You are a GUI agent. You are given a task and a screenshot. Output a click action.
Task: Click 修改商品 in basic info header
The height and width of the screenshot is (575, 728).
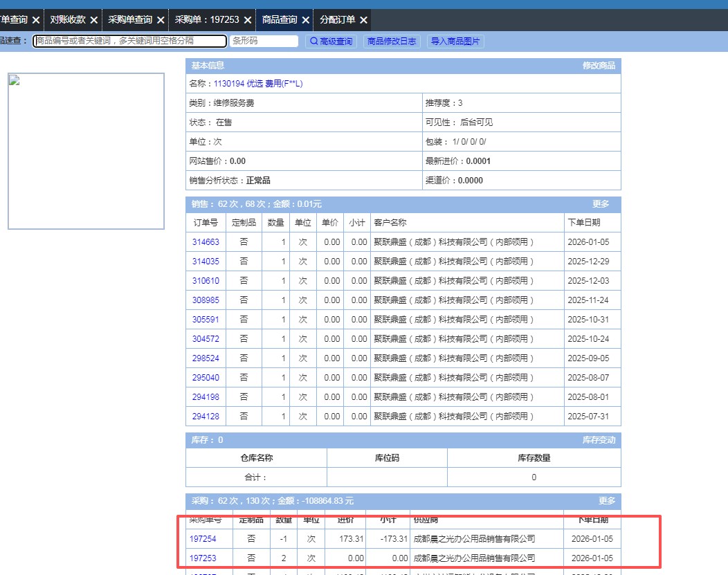pos(599,66)
